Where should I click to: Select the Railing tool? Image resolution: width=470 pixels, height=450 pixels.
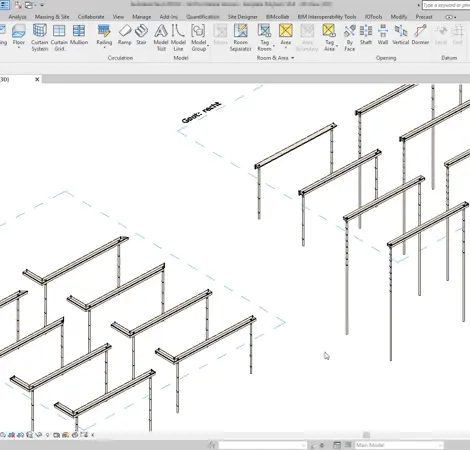click(104, 35)
